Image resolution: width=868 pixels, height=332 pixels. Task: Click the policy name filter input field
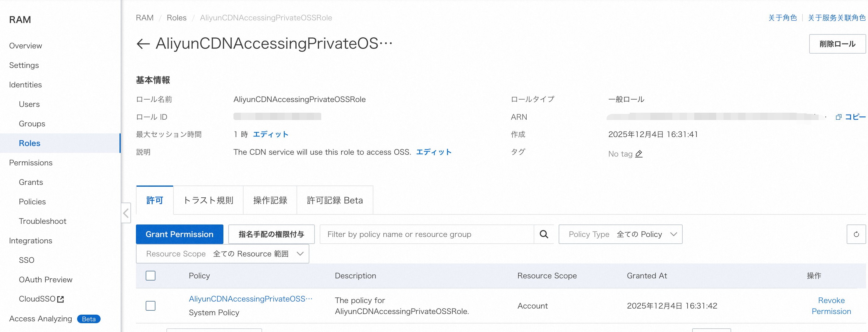coord(426,234)
